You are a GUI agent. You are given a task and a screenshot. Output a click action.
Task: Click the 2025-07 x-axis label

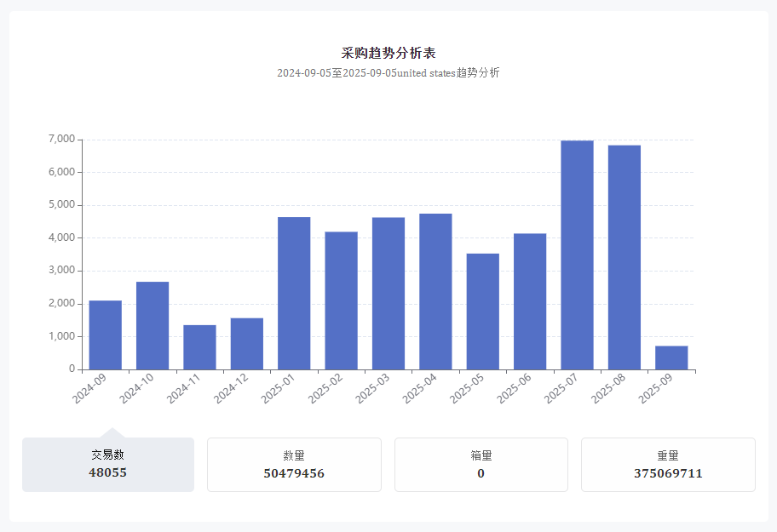561,388
